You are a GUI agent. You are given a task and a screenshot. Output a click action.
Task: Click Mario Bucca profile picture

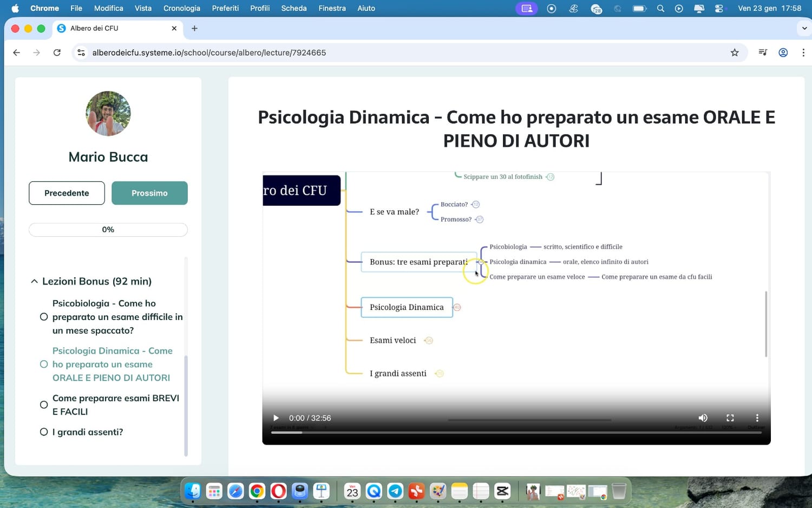[x=108, y=113]
